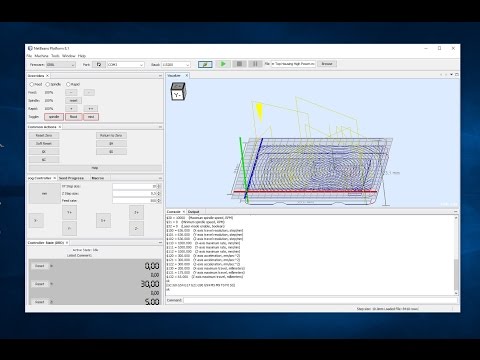Show opened documents list arrow in Visualizer

click(x=451, y=75)
